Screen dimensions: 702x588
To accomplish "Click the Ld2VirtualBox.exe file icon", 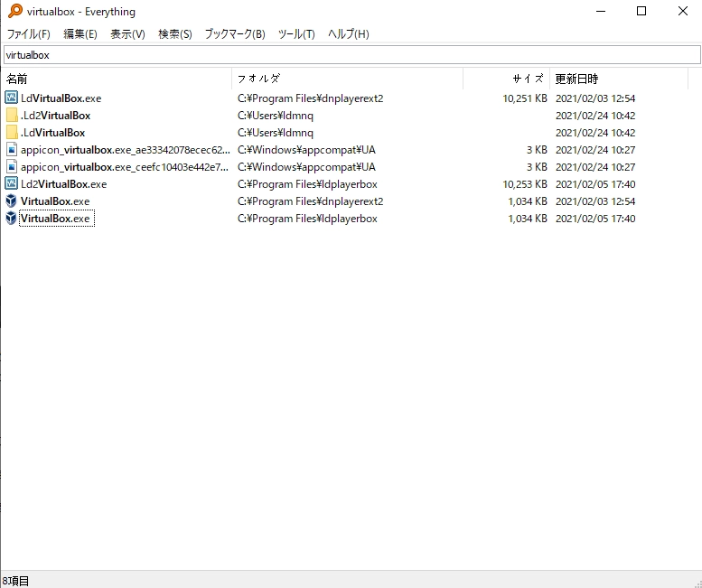I will (12, 184).
